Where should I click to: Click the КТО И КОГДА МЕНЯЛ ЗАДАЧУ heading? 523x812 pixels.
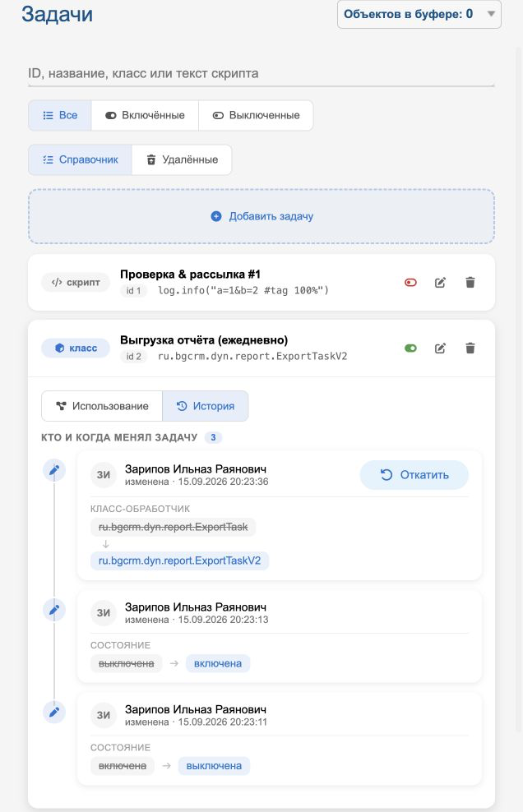pyautogui.click(x=119, y=437)
